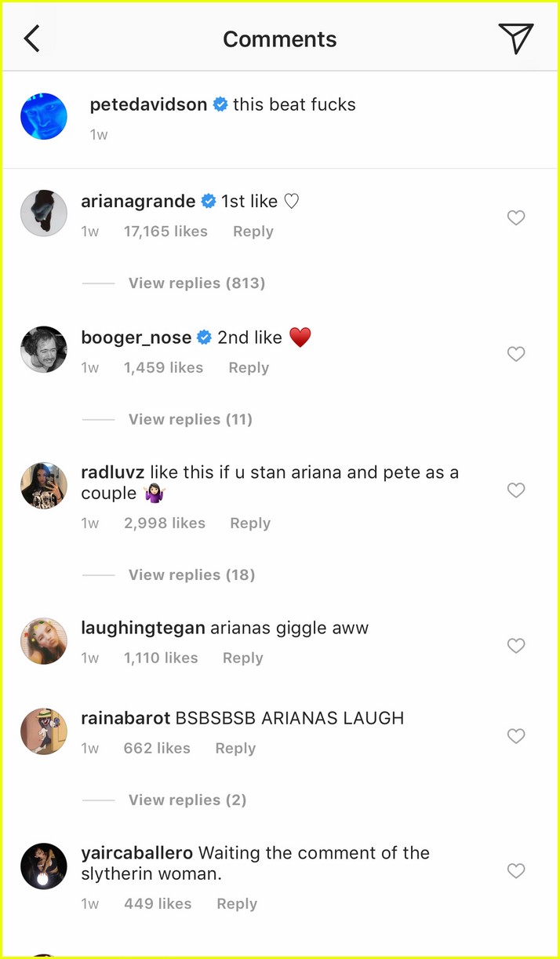560x959 pixels.
Task: Like radluvz's comment with the heart
Action: 515,490
